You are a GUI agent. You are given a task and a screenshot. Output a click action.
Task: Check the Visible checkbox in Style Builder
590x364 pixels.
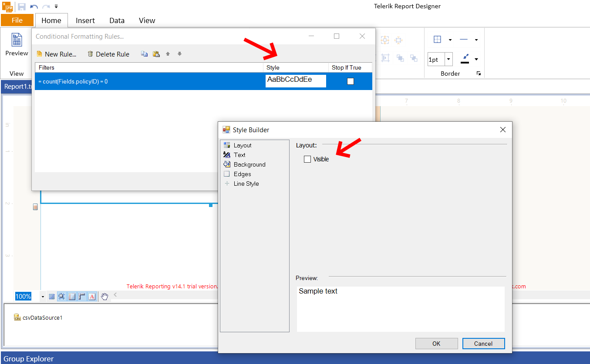point(307,159)
